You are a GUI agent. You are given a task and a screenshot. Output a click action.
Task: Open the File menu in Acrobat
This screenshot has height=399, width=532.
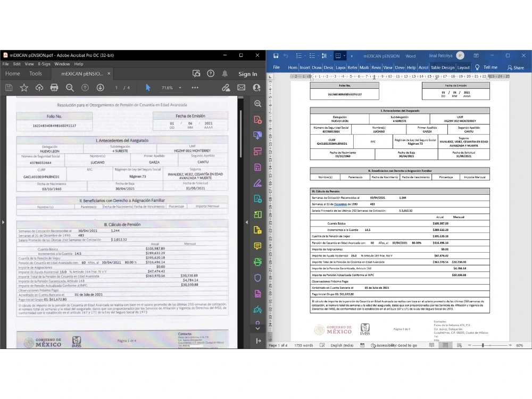click(x=6, y=64)
